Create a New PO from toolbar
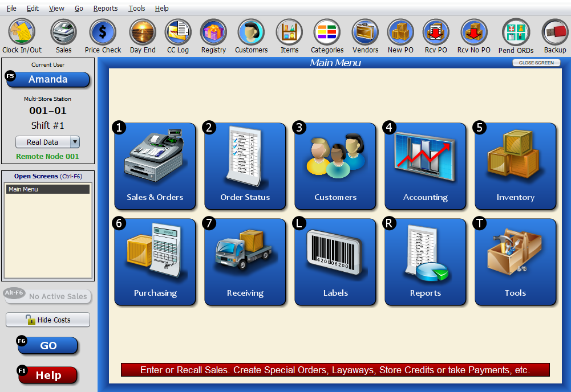This screenshot has height=392, width=571. pyautogui.click(x=400, y=32)
